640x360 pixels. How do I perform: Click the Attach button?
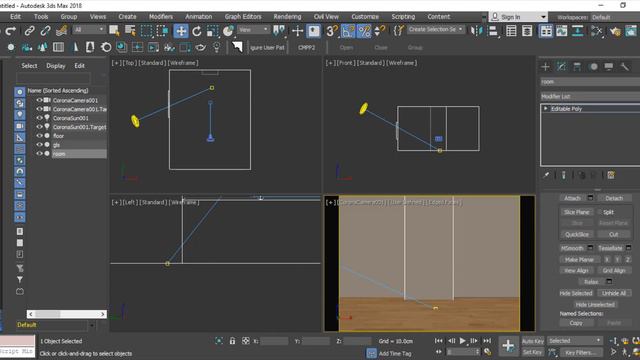(572, 198)
